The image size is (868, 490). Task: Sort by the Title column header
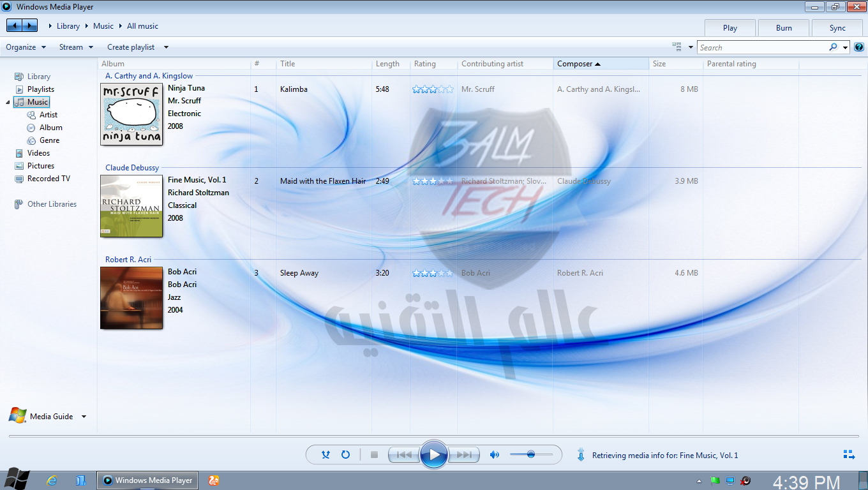pyautogui.click(x=324, y=64)
